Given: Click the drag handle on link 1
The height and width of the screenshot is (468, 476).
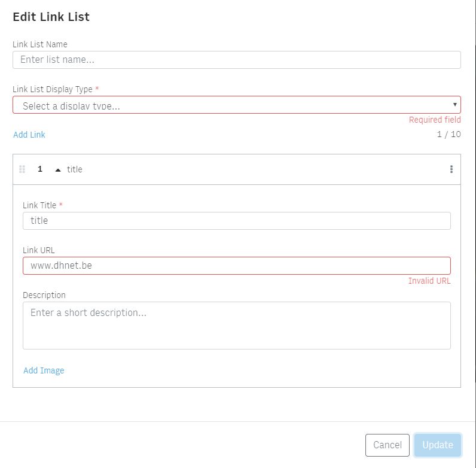Looking at the screenshot, I should pos(22,169).
